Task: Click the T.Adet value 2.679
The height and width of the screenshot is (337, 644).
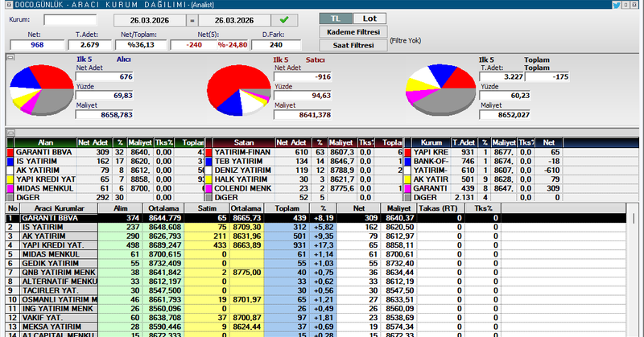Action: coord(89,45)
